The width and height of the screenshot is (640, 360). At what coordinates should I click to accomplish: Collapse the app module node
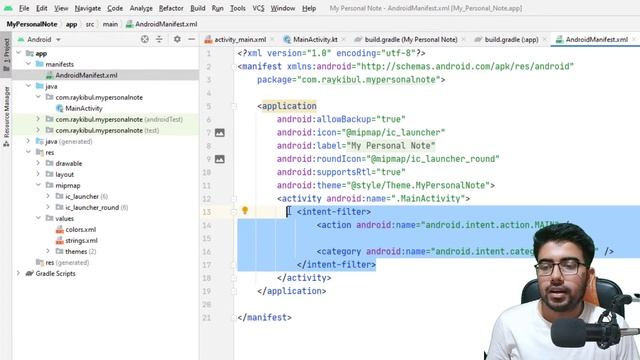pyautogui.click(x=18, y=53)
